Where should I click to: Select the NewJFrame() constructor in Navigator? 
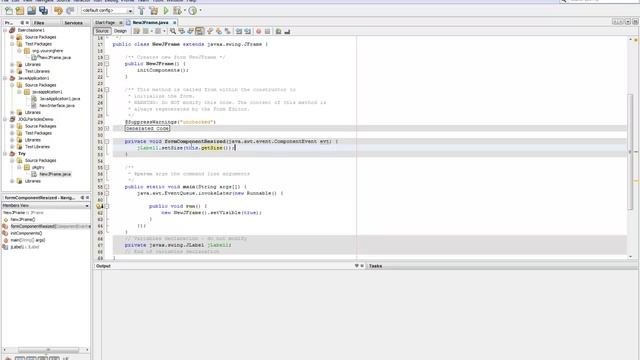click(22, 220)
